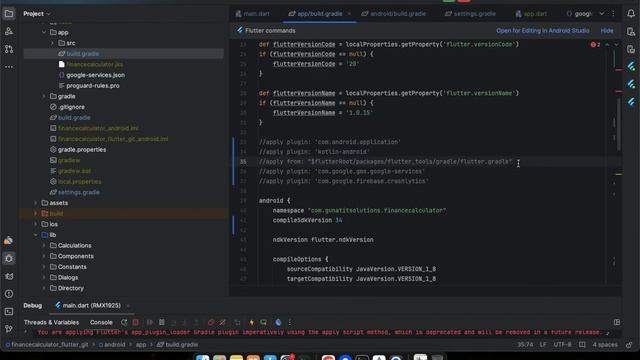
Task: Open debug layout settings icon
Action: tap(617, 322)
